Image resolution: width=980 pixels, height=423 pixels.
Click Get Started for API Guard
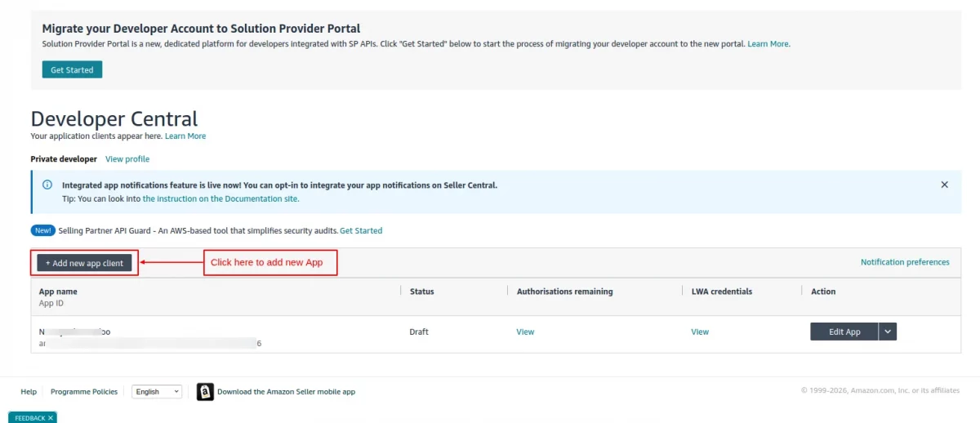361,231
